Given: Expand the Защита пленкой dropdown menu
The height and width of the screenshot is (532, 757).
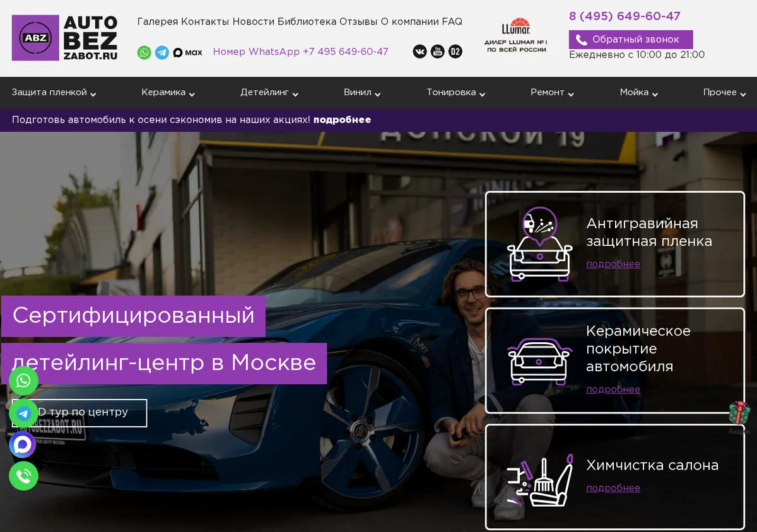Looking at the screenshot, I should (x=54, y=93).
